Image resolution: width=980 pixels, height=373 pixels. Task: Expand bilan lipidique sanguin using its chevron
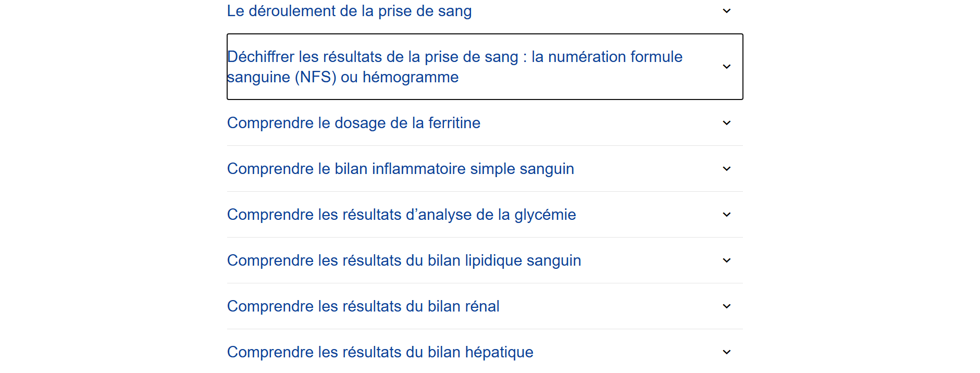click(727, 260)
